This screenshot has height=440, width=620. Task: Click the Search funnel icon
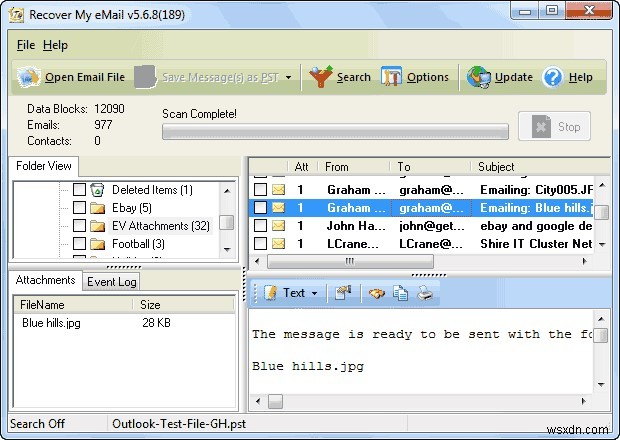tap(321, 77)
